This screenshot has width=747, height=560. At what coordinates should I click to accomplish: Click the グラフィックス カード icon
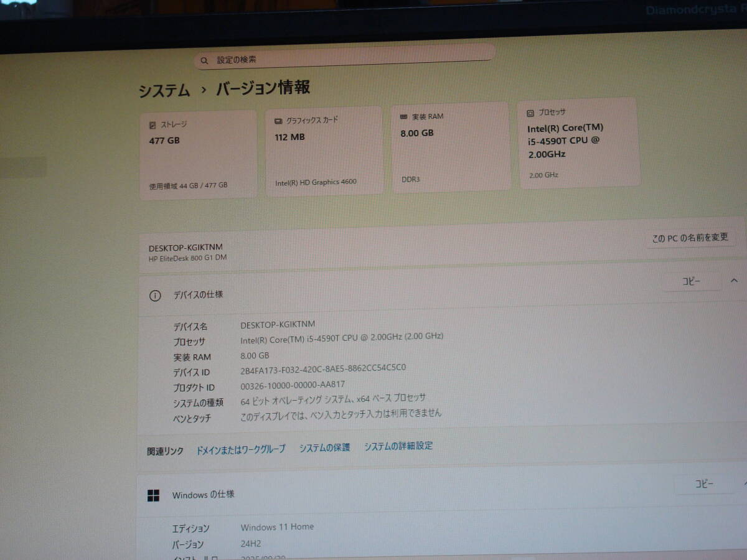pyautogui.click(x=278, y=121)
